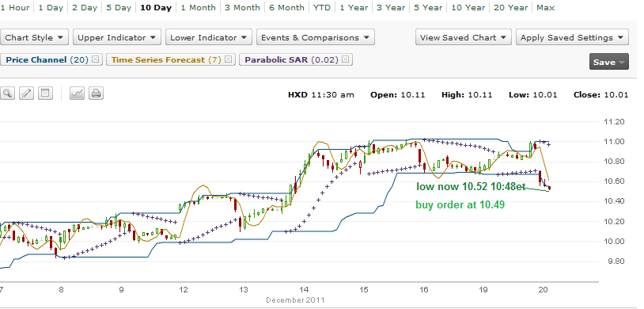
Task: Click the December 14 date marker on axis
Action: click(303, 290)
